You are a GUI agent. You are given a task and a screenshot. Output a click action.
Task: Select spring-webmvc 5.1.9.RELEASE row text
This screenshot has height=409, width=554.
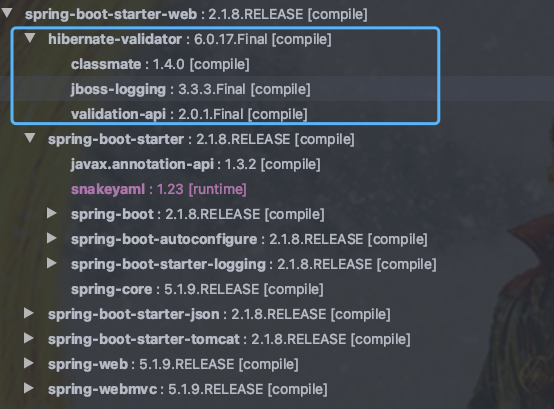click(x=188, y=389)
